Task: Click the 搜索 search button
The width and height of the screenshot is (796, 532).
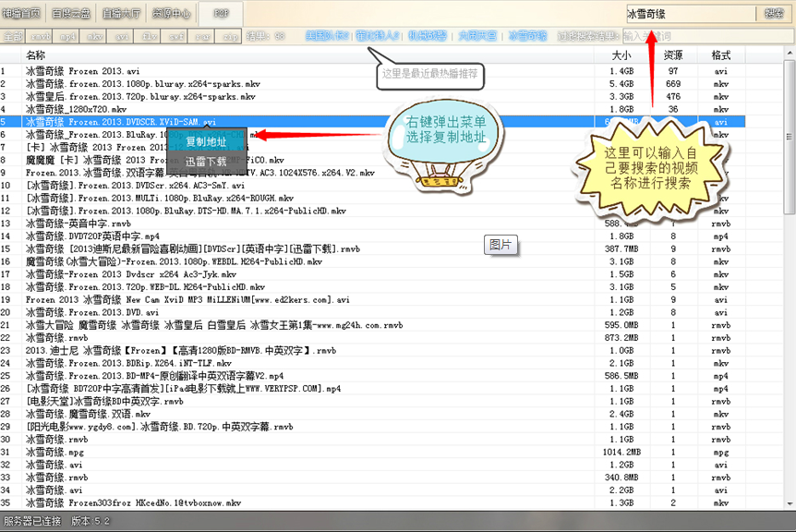Action: click(775, 14)
